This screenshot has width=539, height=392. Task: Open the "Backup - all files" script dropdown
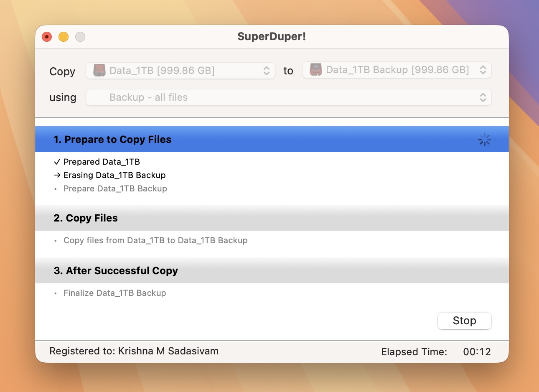pyautogui.click(x=289, y=97)
